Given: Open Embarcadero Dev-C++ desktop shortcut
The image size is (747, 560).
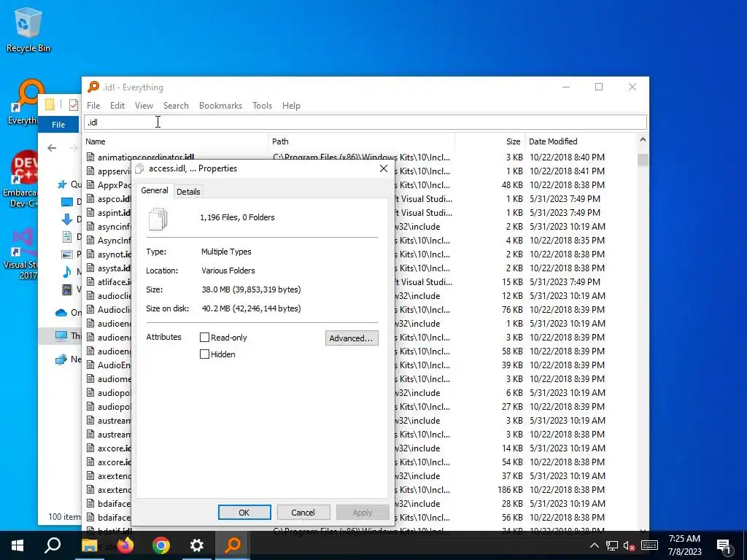Looking at the screenshot, I should (21, 180).
